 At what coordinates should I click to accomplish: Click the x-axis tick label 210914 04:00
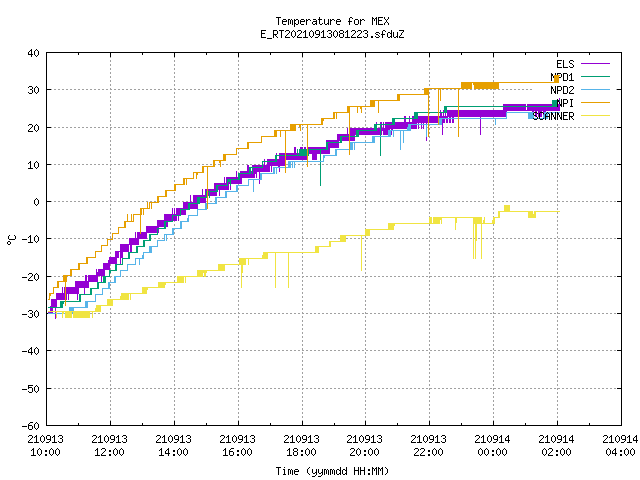click(x=620, y=446)
